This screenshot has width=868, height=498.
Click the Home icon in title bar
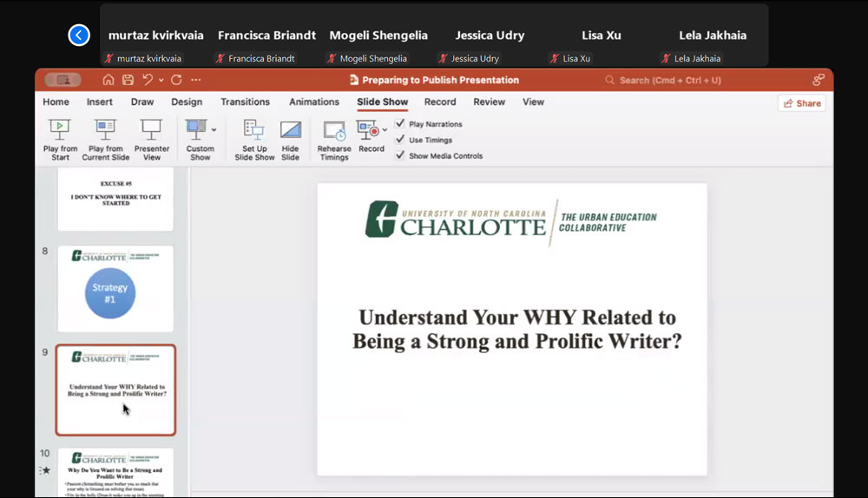pos(108,80)
